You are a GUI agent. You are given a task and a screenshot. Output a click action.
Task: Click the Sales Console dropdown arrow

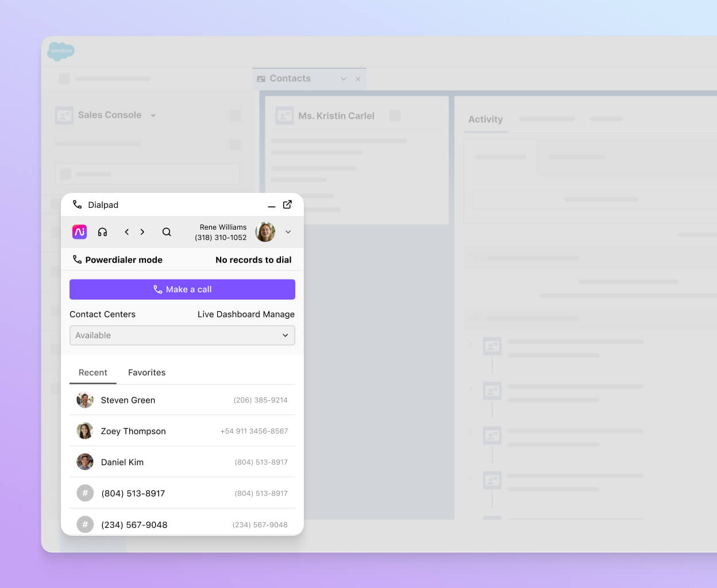click(x=153, y=115)
